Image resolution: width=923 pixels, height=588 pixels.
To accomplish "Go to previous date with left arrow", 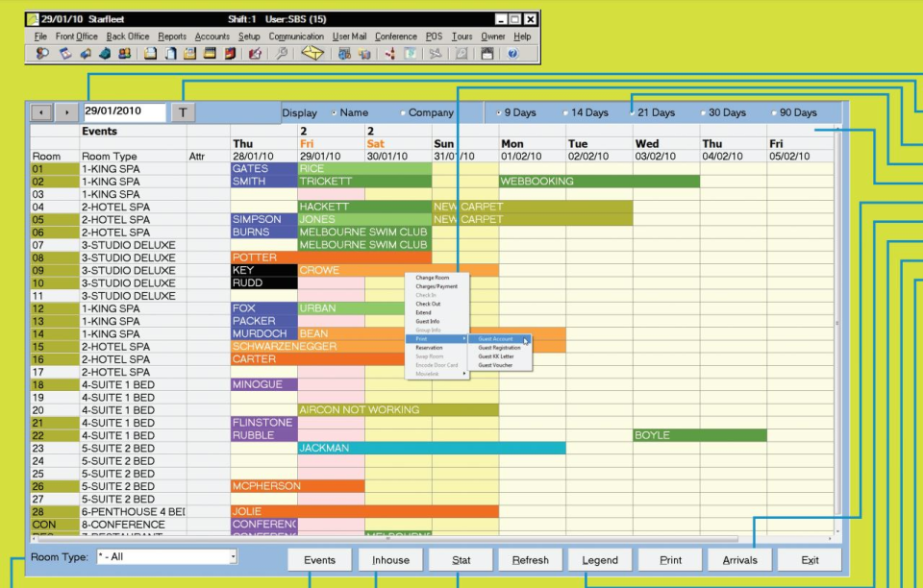I will [41, 111].
